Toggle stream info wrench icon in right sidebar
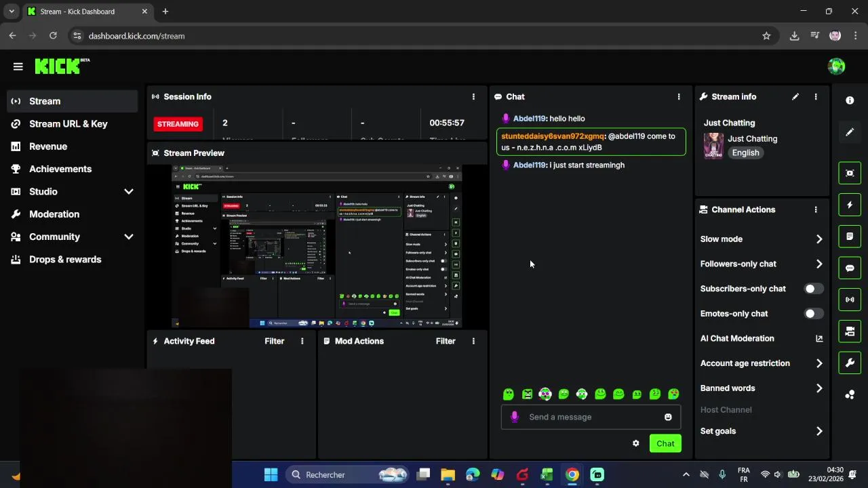 coord(850,363)
